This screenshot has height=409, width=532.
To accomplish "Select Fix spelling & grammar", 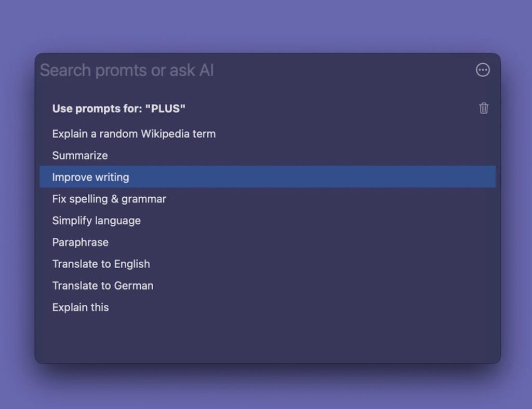I will point(109,199).
